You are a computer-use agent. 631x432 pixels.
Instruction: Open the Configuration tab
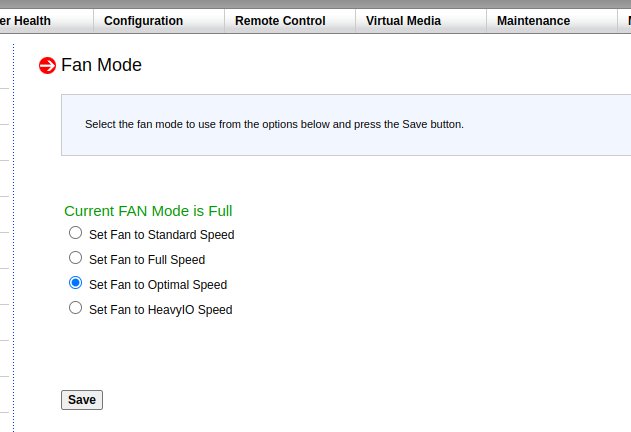tap(143, 21)
